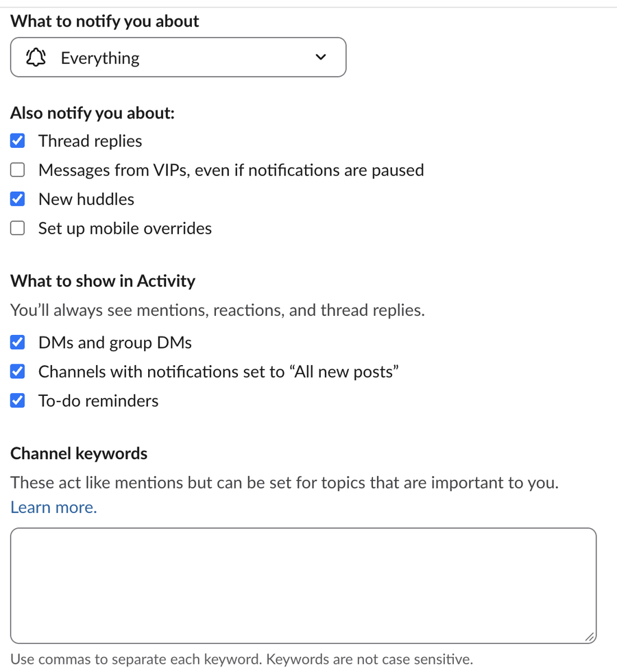Enable Messages from VIPs checkbox
This screenshot has width=617, height=672.
(x=18, y=170)
